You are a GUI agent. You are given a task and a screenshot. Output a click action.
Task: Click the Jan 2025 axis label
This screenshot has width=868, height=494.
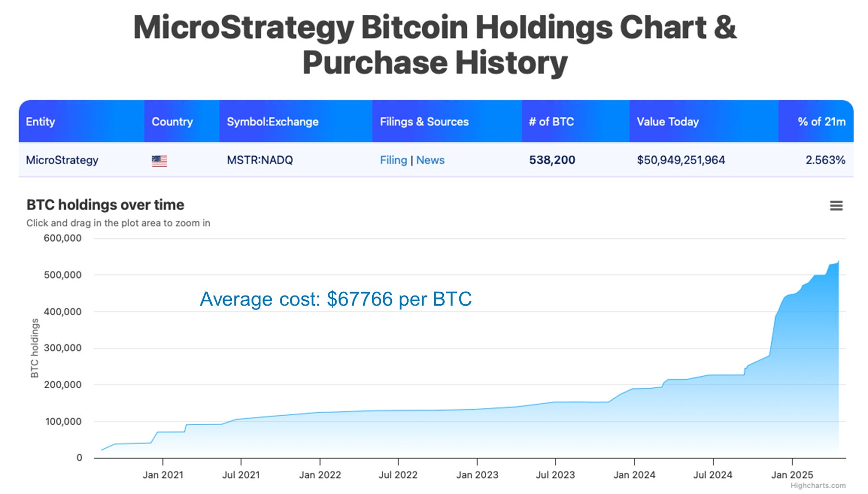point(793,475)
